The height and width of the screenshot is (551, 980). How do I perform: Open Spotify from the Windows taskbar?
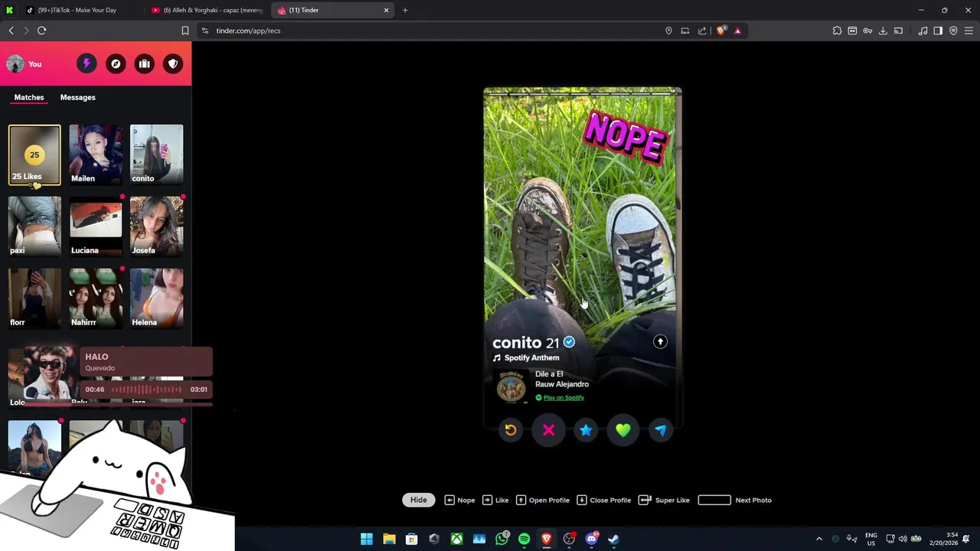point(524,539)
